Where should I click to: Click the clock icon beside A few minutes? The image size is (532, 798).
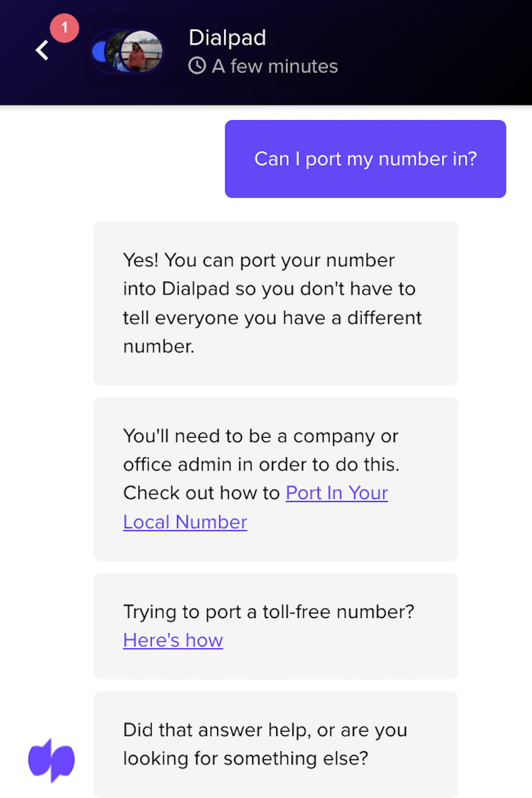(197, 66)
